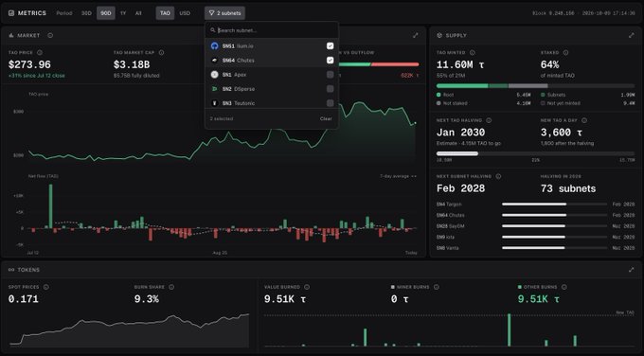This screenshot has height=356, width=644.
Task: Expand the Tokens panel to fullscreen
Action: (632, 270)
